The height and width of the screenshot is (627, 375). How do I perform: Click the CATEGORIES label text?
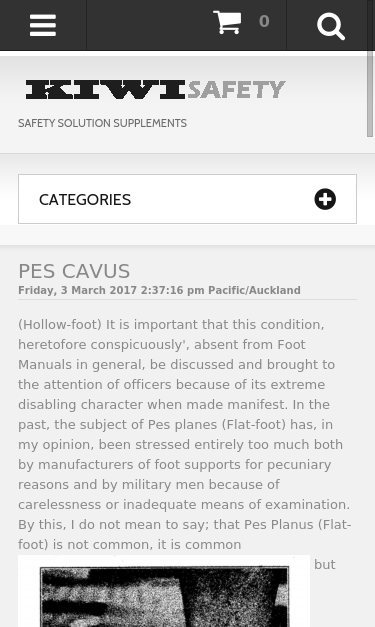tap(85, 200)
